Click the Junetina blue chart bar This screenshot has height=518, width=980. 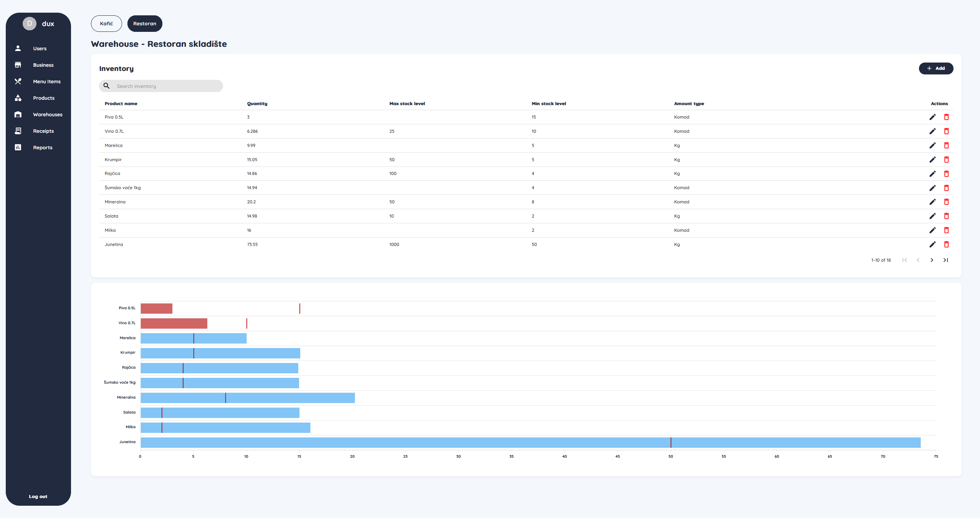[x=530, y=442]
